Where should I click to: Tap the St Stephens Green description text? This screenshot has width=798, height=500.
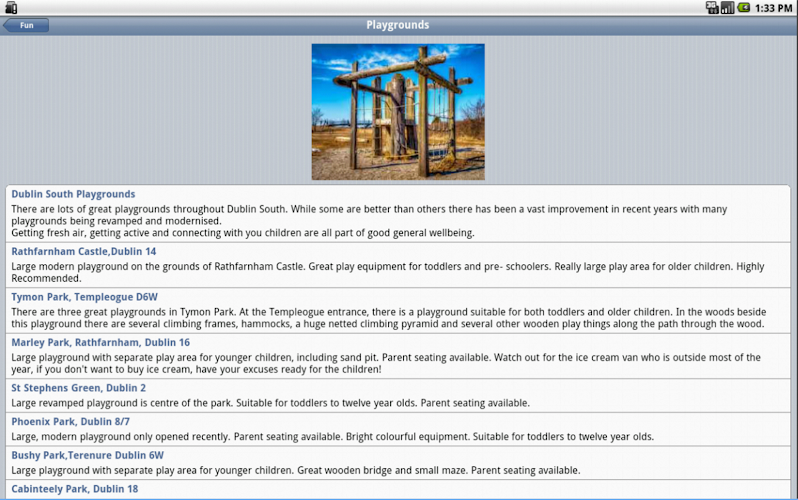270,403
